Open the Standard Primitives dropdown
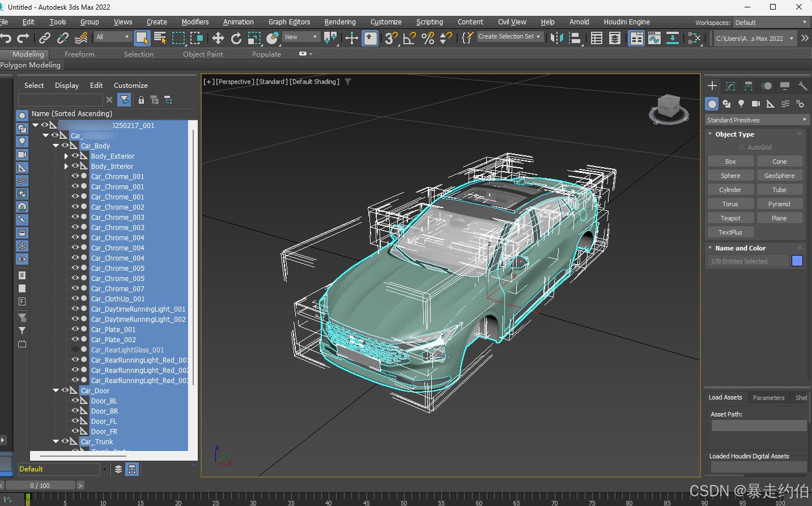 point(756,120)
